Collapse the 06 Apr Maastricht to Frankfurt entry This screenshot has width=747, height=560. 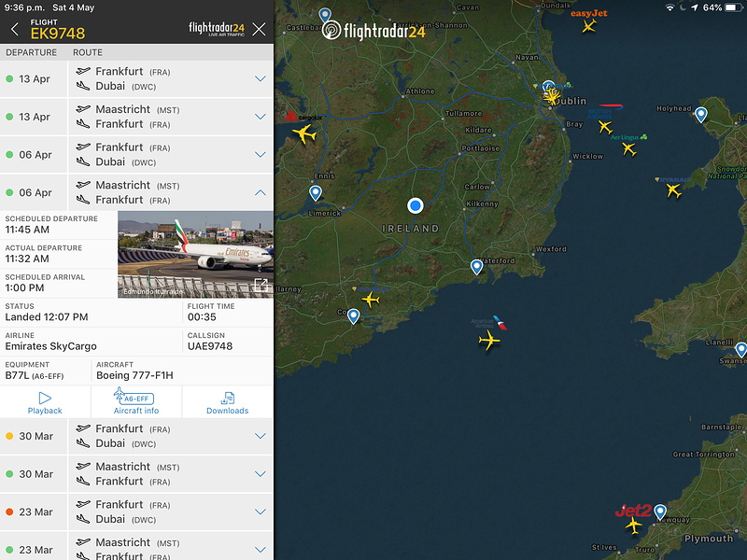[261, 192]
